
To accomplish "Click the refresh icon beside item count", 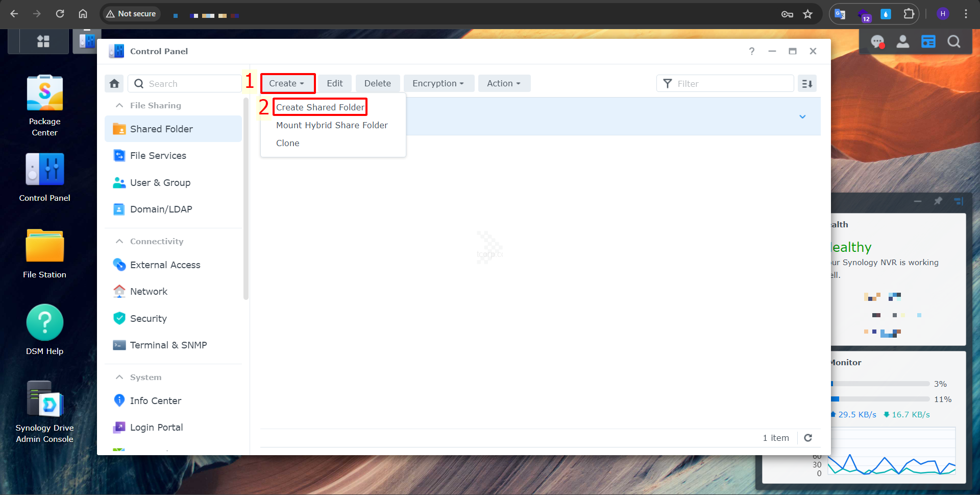I will tap(808, 438).
